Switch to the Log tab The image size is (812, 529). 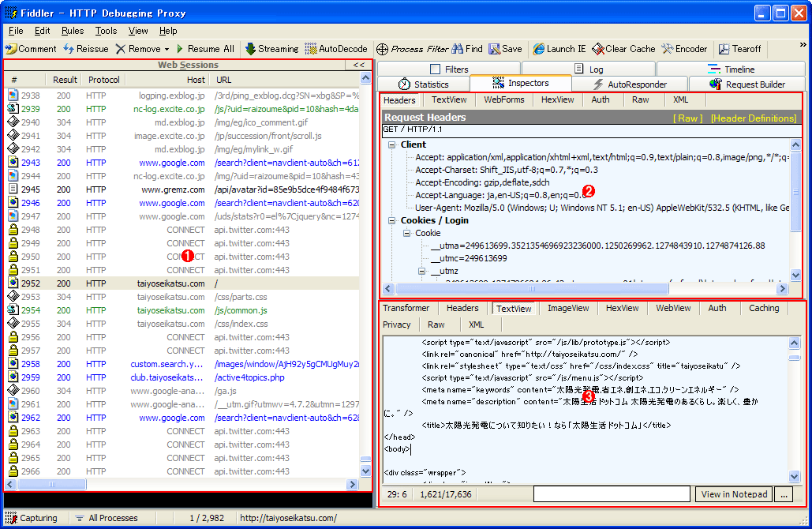pyautogui.click(x=589, y=69)
